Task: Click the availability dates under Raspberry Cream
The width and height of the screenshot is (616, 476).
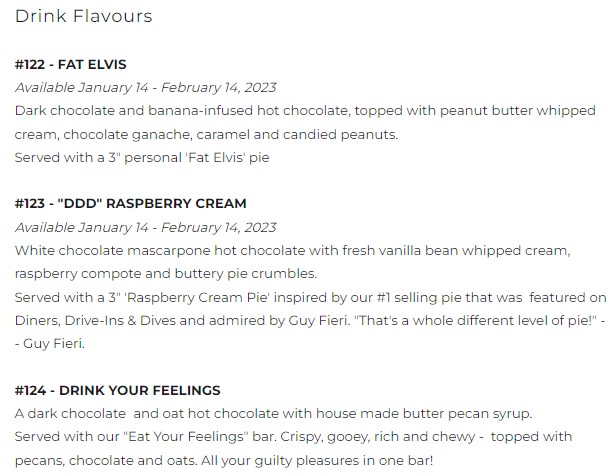Action: [145, 227]
